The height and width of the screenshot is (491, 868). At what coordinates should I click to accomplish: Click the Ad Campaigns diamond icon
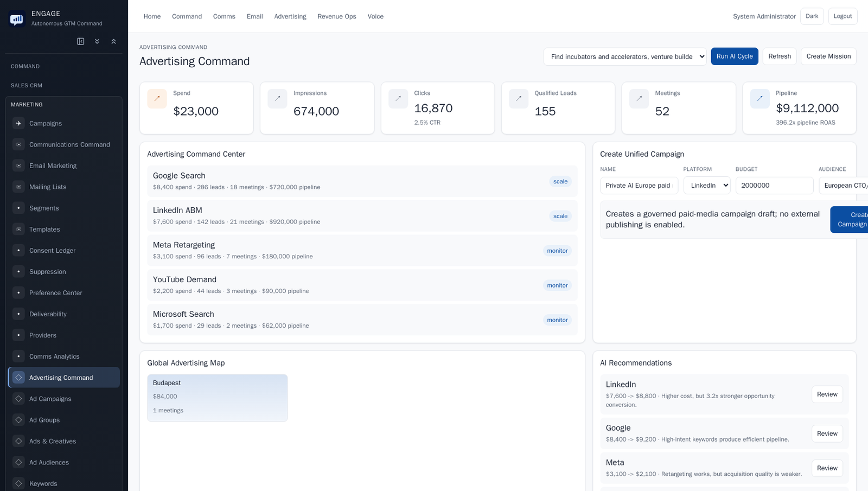point(18,398)
